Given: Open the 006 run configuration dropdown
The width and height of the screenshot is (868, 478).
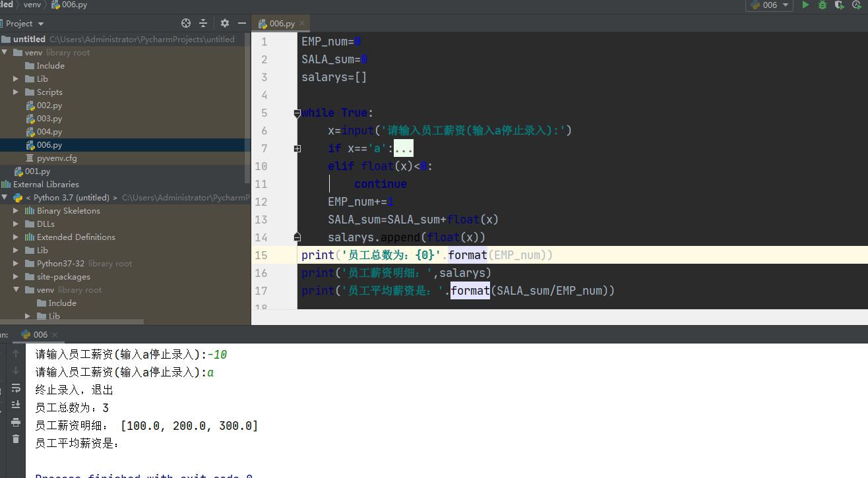Looking at the screenshot, I should click(769, 5).
